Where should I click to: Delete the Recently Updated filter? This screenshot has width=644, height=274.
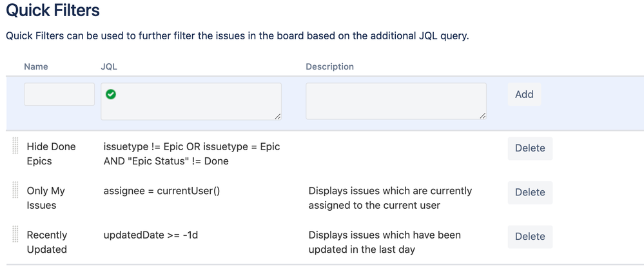(529, 237)
